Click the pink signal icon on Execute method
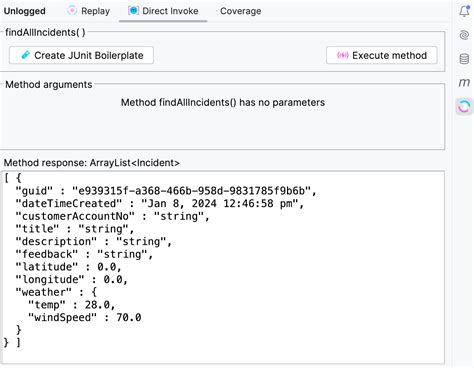474x368 pixels. pos(343,55)
